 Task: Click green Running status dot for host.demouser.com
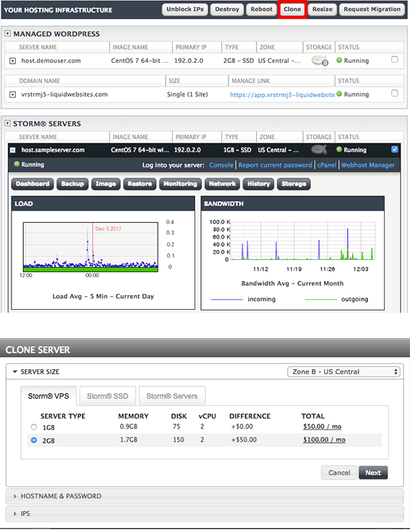(x=339, y=60)
